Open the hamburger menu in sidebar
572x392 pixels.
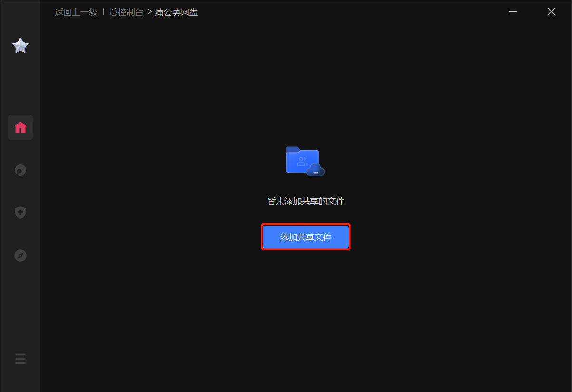[x=20, y=359]
